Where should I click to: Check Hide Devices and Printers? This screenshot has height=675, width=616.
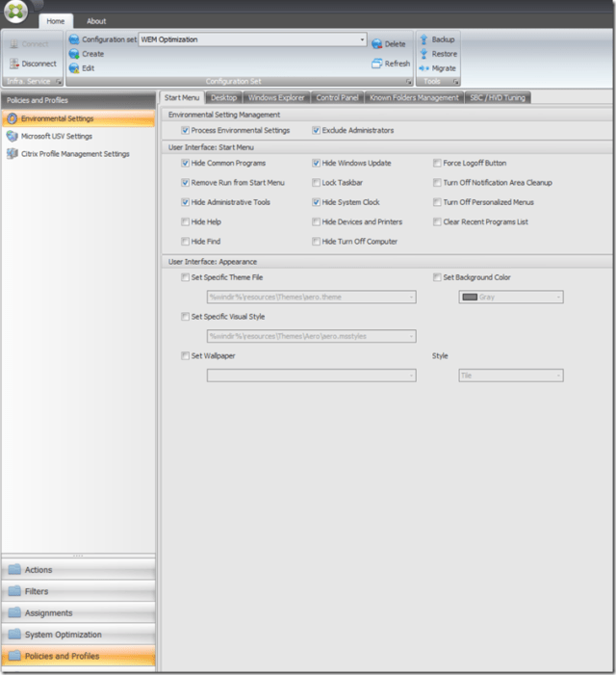tap(316, 221)
